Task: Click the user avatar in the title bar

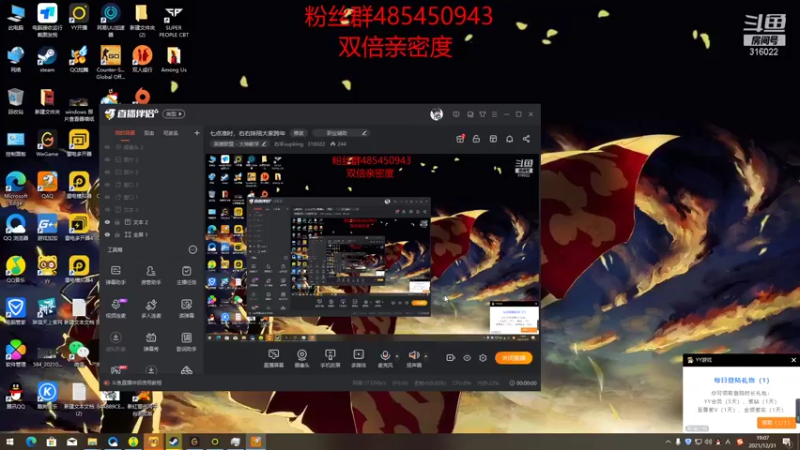Action: [x=436, y=114]
